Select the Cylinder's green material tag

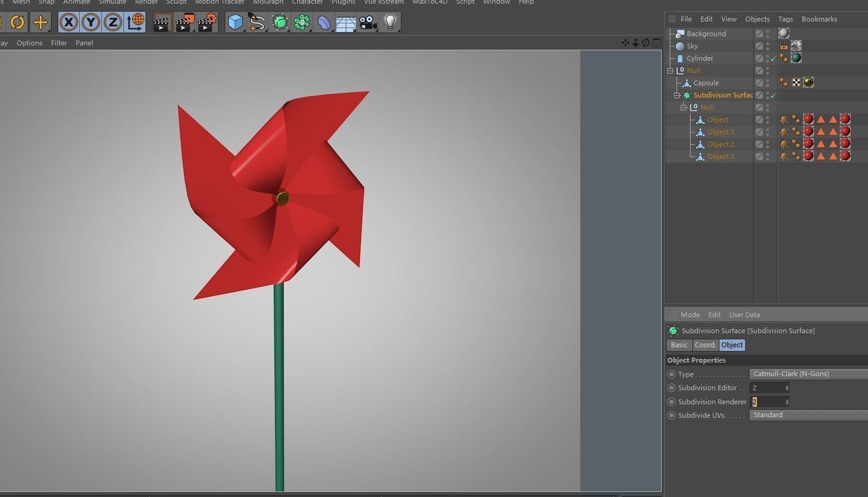point(796,58)
